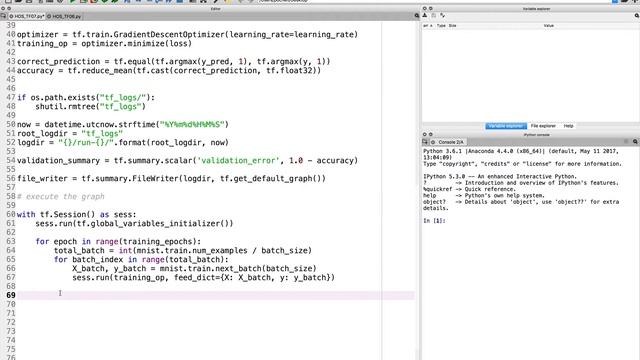Sort variables by Value column header

click(549, 26)
